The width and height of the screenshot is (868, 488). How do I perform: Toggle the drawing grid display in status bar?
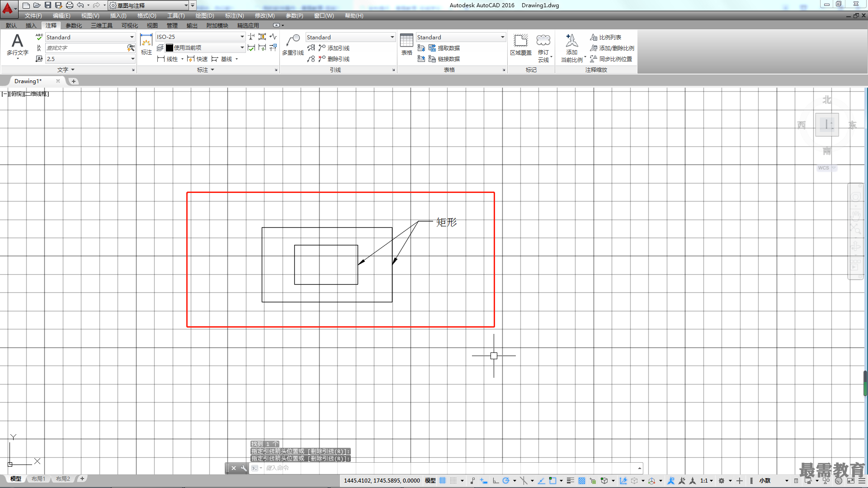(443, 480)
